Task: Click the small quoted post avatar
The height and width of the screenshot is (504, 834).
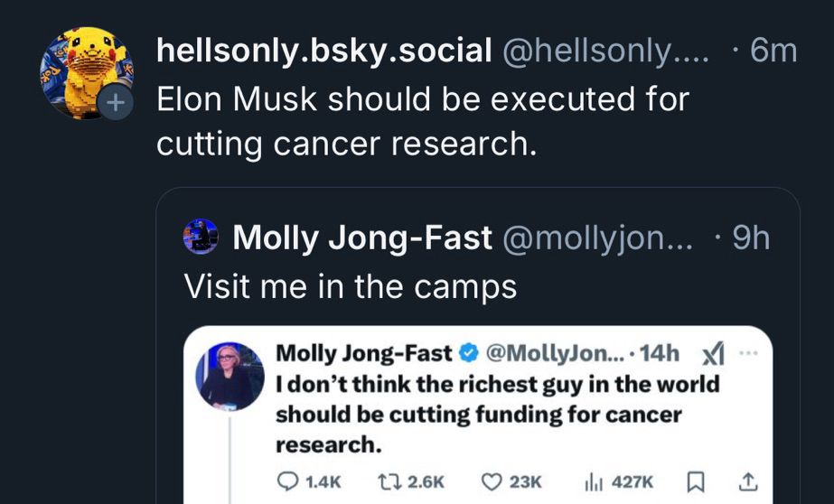Action: click(x=201, y=236)
